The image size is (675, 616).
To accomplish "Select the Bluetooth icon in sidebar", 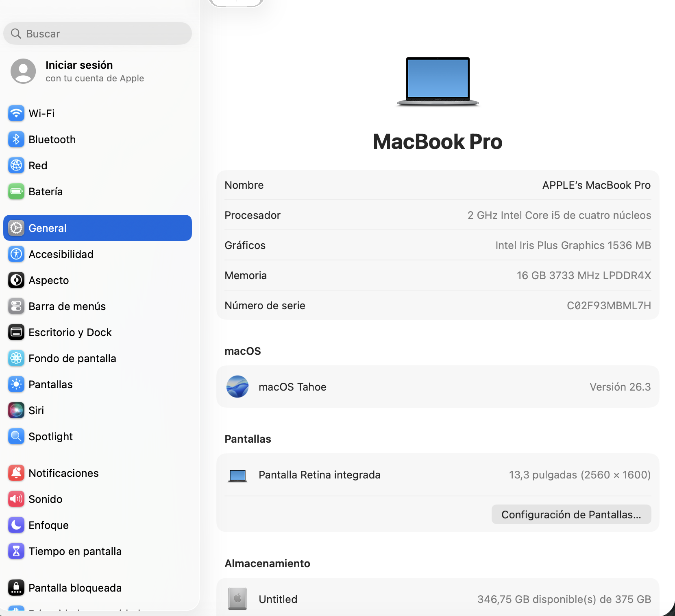I will coord(16,140).
